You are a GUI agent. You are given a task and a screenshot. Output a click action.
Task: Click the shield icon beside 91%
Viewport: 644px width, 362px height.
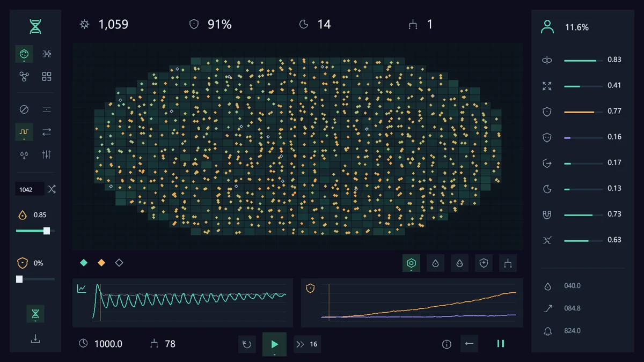pos(194,24)
